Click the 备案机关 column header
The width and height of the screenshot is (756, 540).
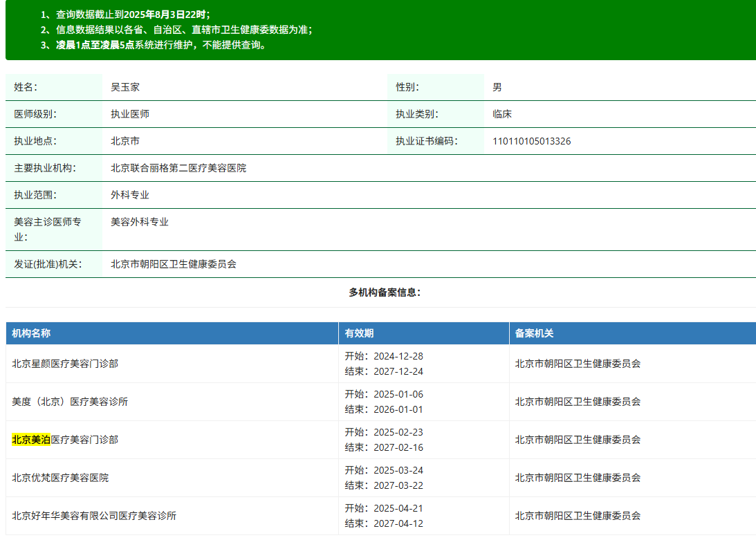(x=534, y=333)
